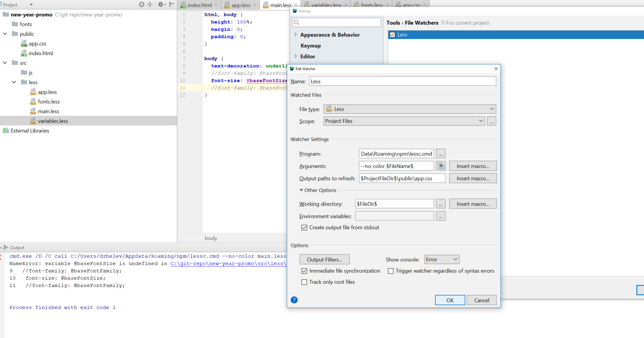Click the help question mark icon

pos(294,300)
